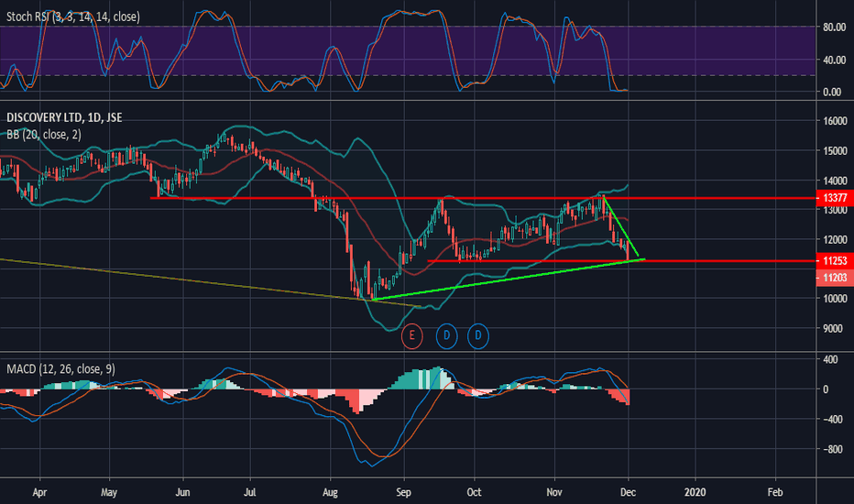The height and width of the screenshot is (504, 854).
Task: Click the Apr label on time axis
Action: (39, 493)
